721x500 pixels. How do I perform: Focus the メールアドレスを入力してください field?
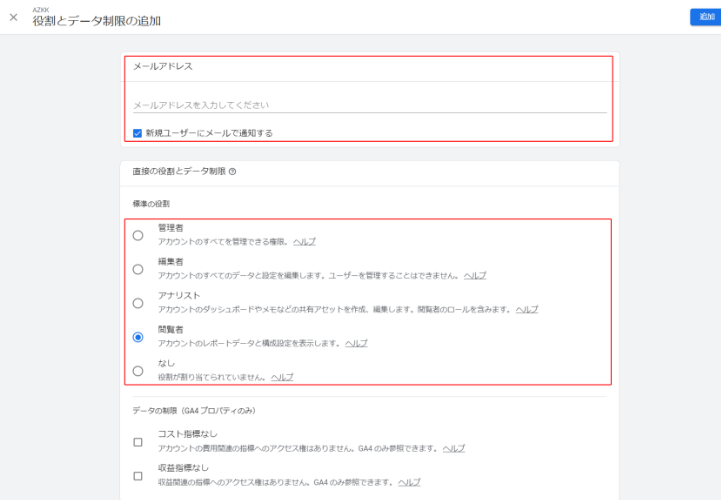[x=370, y=105]
